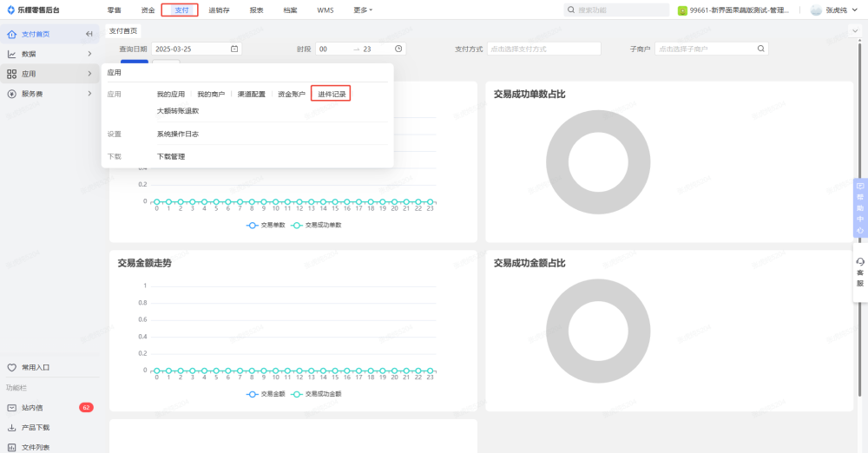Click the home icon beside 支付首页
868x453 pixels.
11,35
